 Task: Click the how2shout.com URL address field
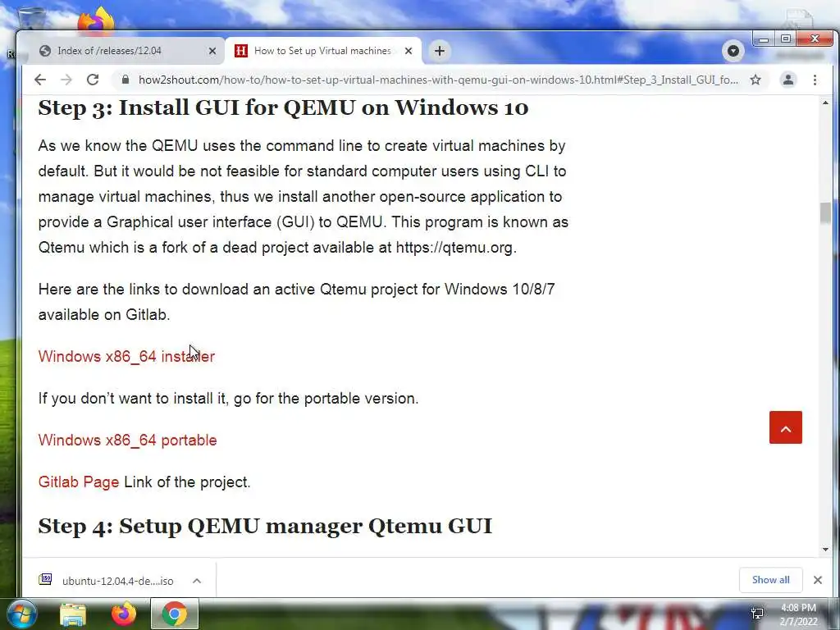438,80
